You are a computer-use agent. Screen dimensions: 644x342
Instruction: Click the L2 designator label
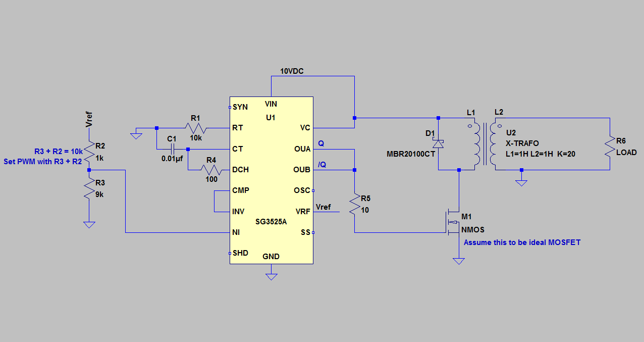click(499, 112)
